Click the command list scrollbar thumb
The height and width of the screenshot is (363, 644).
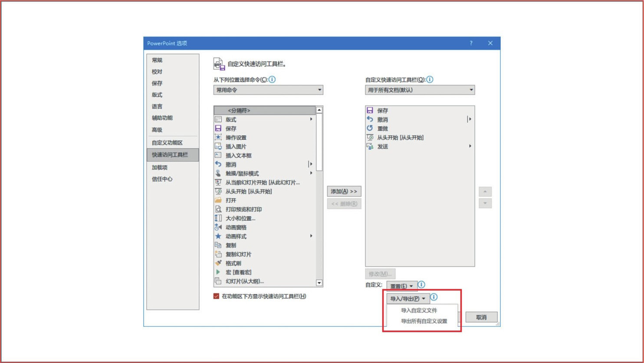click(319, 142)
